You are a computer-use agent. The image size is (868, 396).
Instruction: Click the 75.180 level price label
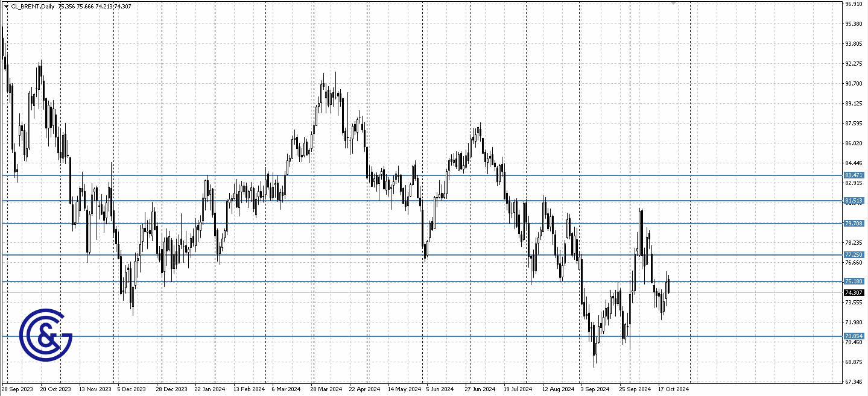coord(853,281)
